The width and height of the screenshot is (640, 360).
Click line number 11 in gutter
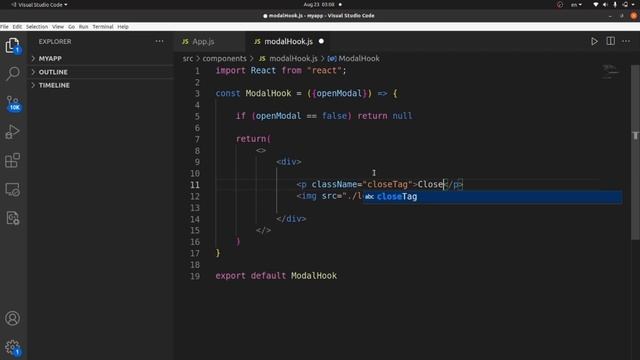point(195,184)
